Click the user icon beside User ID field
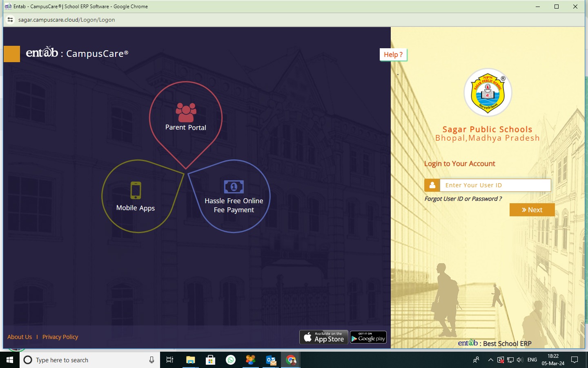588x368 pixels. tap(432, 185)
